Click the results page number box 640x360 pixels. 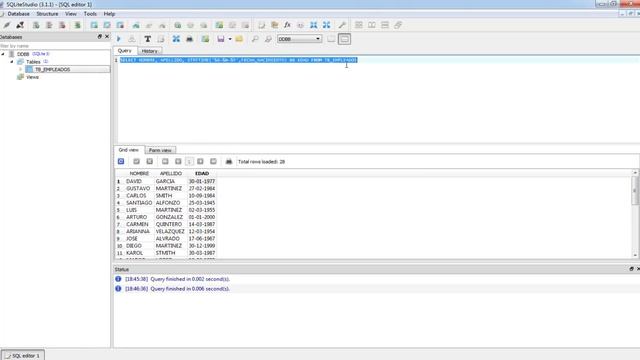(189, 162)
